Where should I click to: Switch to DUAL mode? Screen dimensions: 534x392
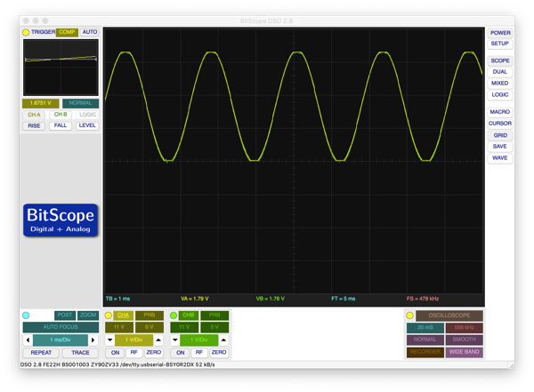pyautogui.click(x=500, y=72)
